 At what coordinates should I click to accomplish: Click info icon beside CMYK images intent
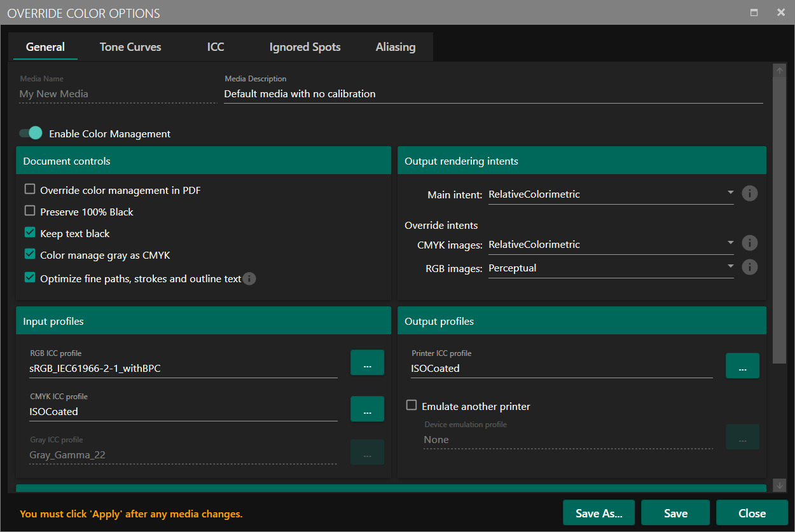[750, 243]
